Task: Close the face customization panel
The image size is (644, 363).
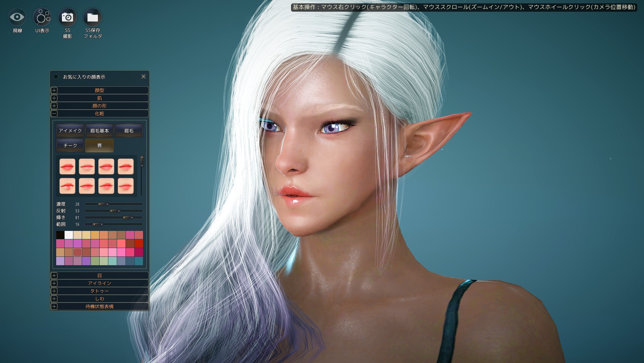Action: (143, 77)
